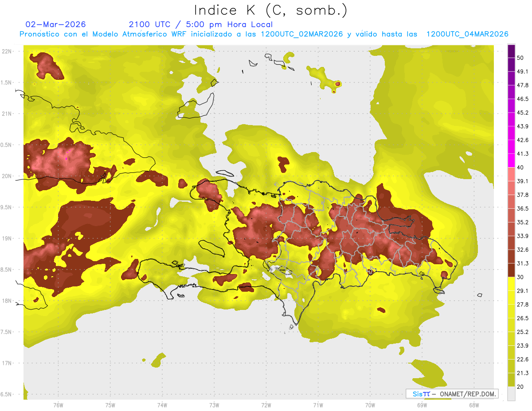Click the "35.2" colorbar label
This screenshot has height=411, width=532.
pos(523,222)
